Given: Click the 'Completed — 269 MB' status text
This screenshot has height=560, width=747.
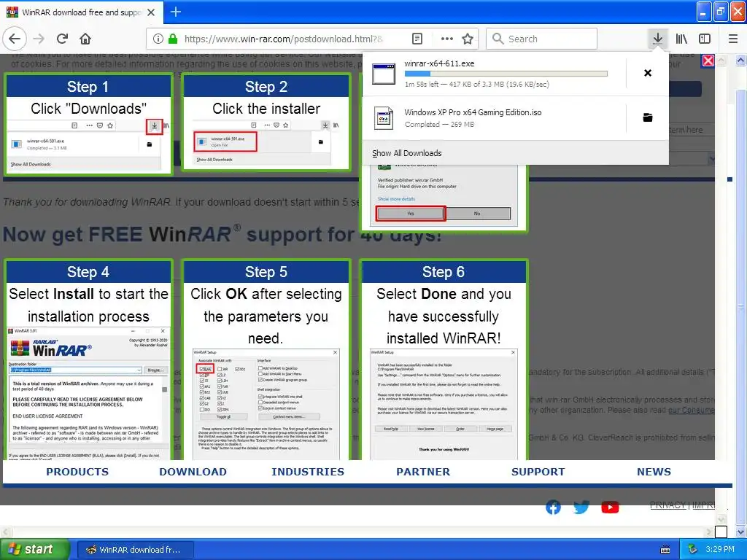Looking at the screenshot, I should 439,124.
